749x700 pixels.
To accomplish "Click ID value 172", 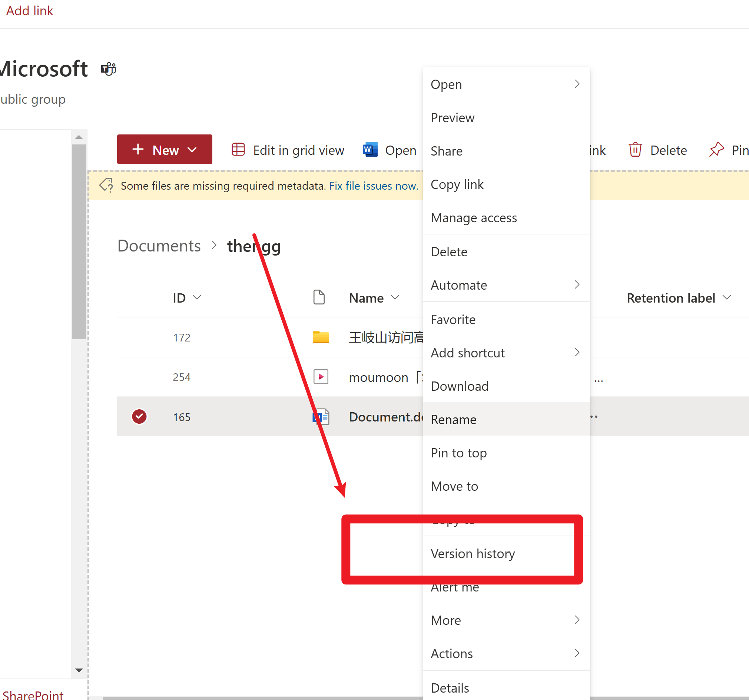I will [182, 337].
